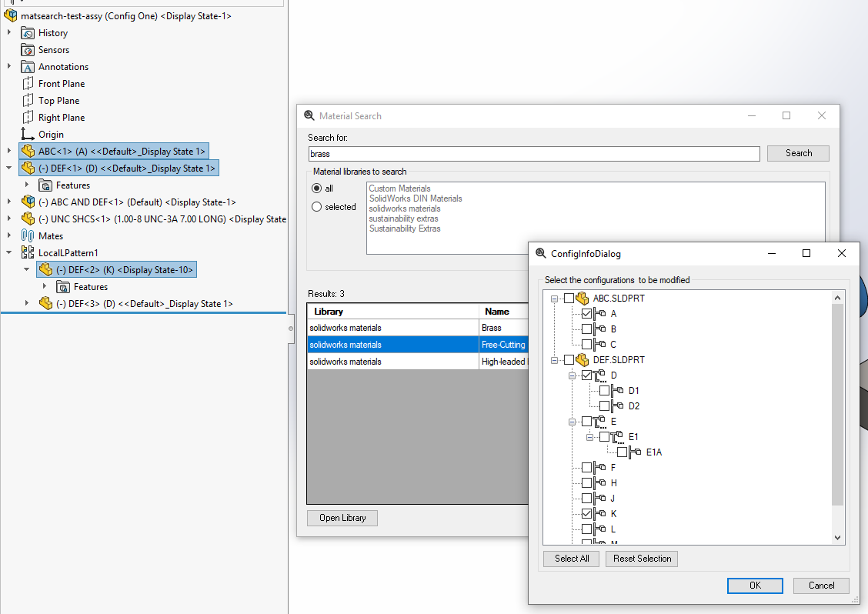Click the Features folder icon under DEF<2>
Image resolution: width=868 pixels, height=614 pixels.
pyautogui.click(x=63, y=287)
